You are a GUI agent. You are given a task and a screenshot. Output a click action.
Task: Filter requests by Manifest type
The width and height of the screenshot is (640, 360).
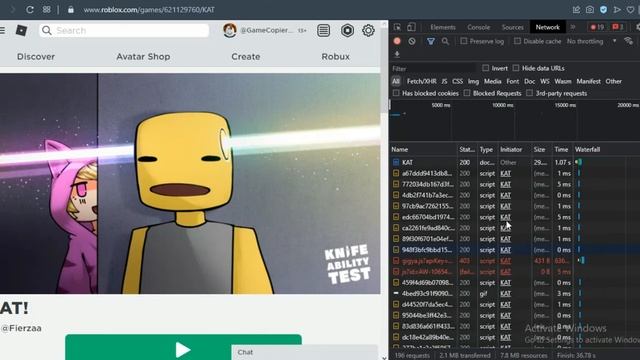(588, 81)
